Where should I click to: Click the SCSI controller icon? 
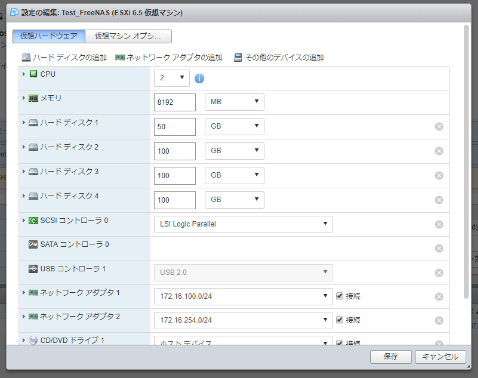coord(33,220)
